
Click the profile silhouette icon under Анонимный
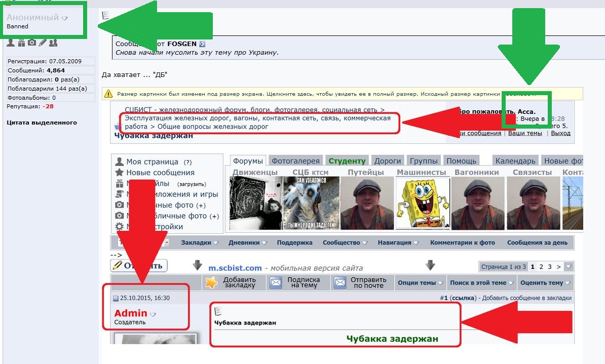(11, 43)
